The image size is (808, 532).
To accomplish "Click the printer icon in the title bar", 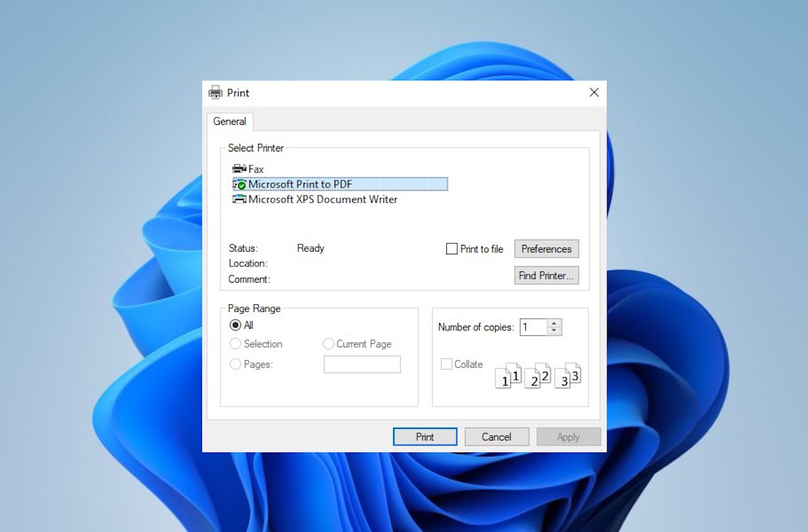I will pyautogui.click(x=216, y=93).
